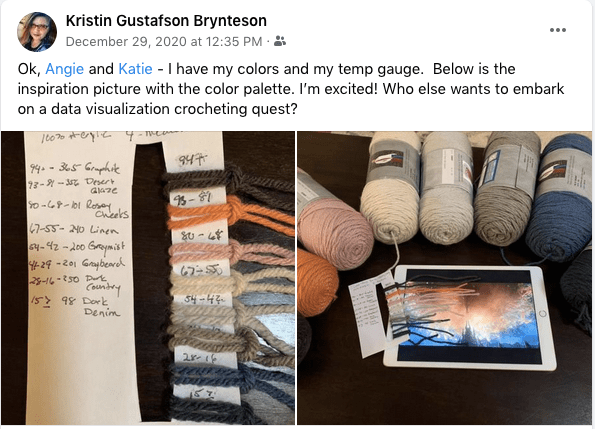Image resolution: width=595 pixels, height=429 pixels.
Task: Click the handwritten Graphite color note
Action: point(75,167)
